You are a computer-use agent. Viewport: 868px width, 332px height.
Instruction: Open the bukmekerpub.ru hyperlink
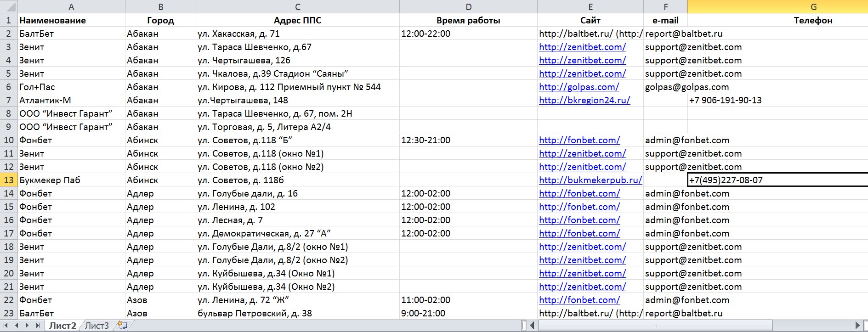(590, 180)
